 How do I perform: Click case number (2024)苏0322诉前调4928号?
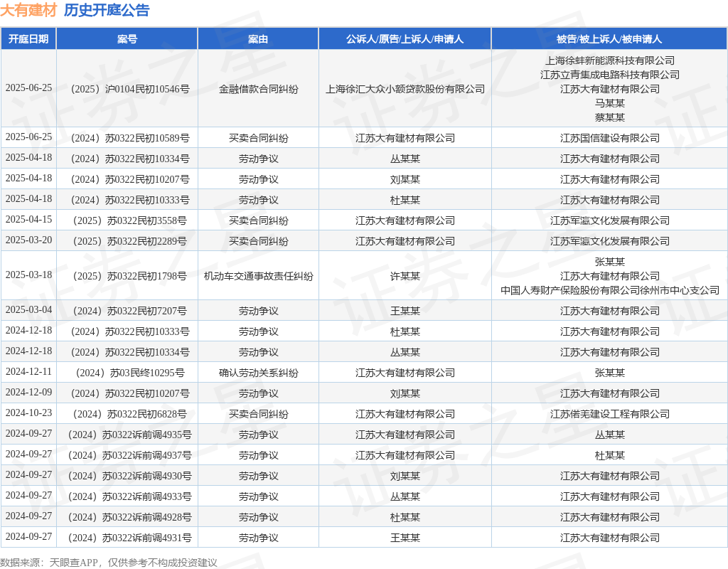[129, 517]
